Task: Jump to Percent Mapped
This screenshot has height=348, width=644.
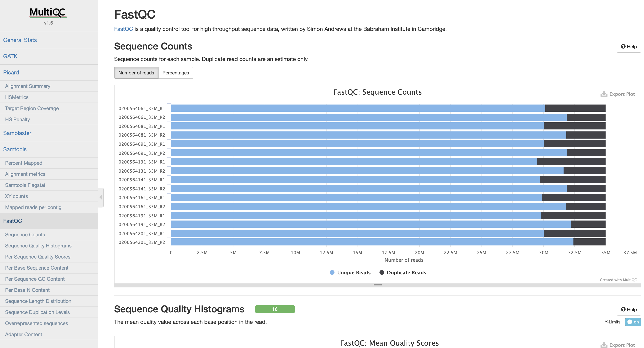Action: 49,163
